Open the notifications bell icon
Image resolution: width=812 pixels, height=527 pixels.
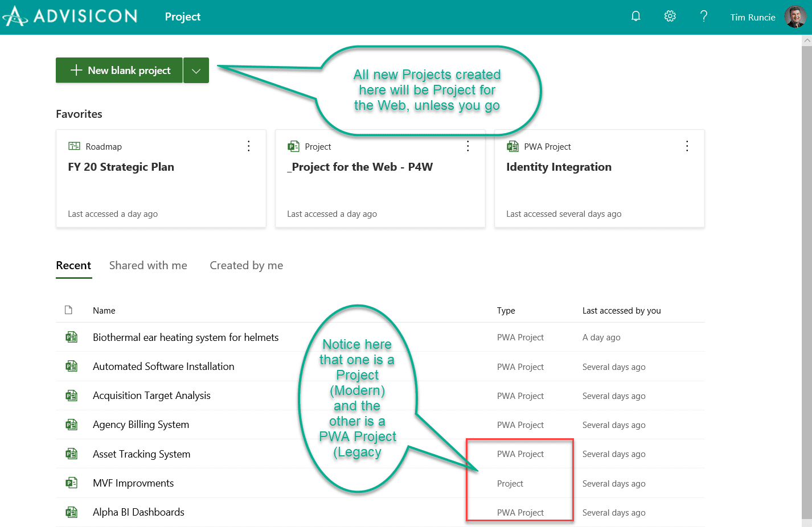(636, 17)
